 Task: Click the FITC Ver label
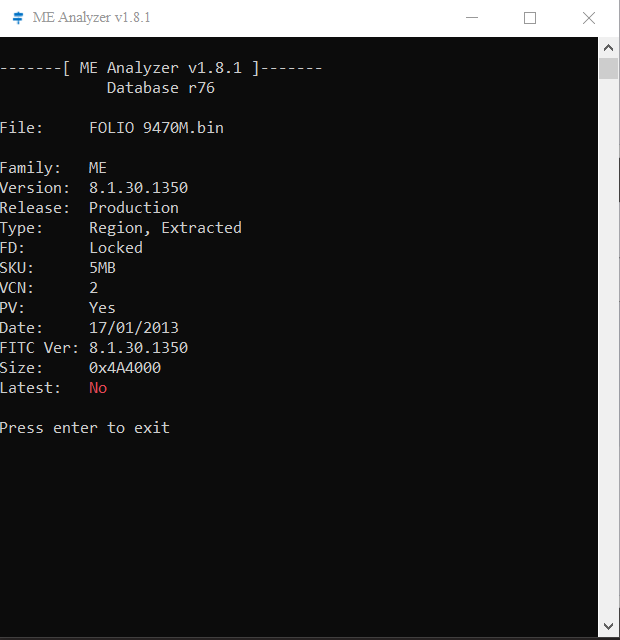coord(39,348)
